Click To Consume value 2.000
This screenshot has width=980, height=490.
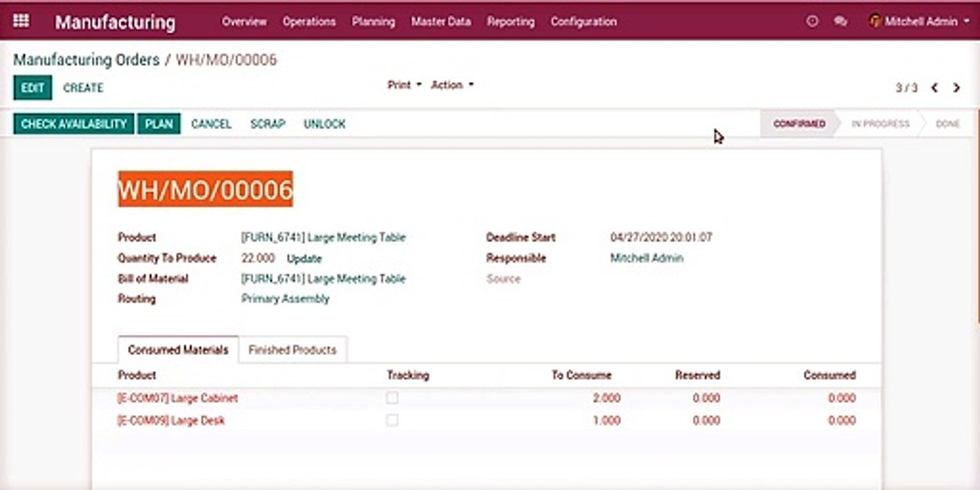pyautogui.click(x=606, y=398)
